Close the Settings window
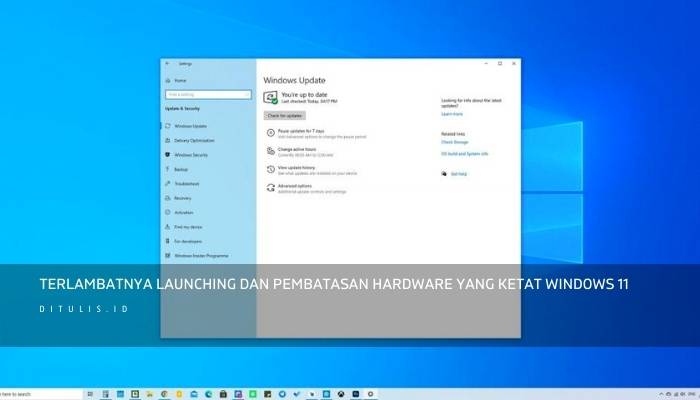Image resolution: width=700 pixels, height=400 pixels. pyautogui.click(x=514, y=63)
